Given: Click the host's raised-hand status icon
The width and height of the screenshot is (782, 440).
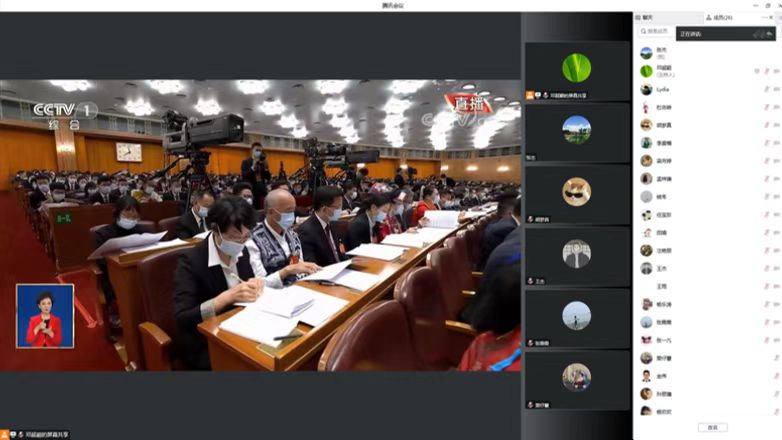Looking at the screenshot, I should pos(756,71).
